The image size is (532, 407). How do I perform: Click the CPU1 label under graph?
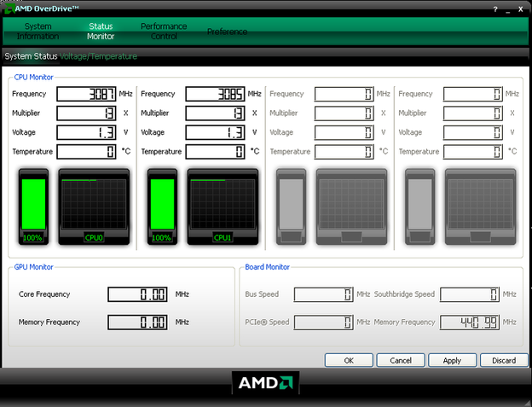click(223, 237)
